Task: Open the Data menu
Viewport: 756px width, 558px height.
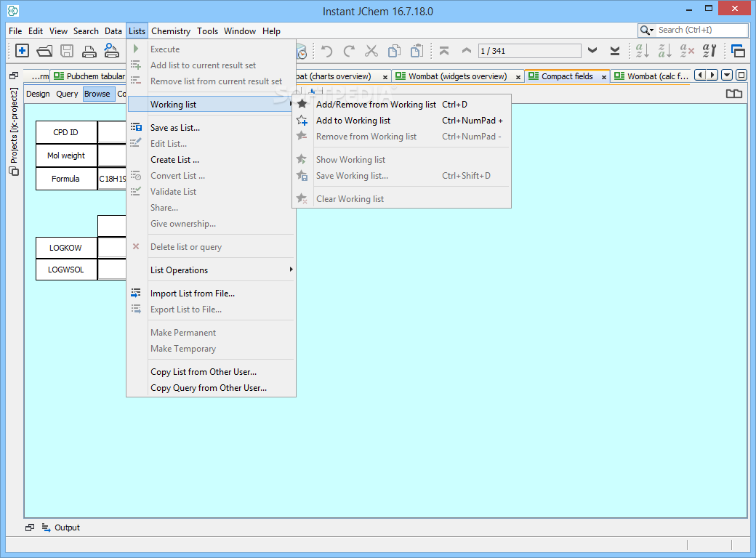Action: pos(113,31)
